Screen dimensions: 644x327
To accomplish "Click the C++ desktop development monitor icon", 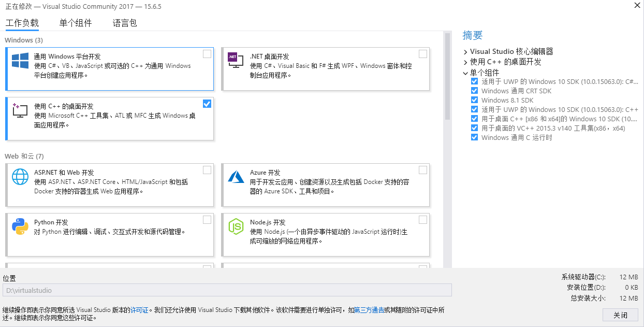I will tap(20, 110).
